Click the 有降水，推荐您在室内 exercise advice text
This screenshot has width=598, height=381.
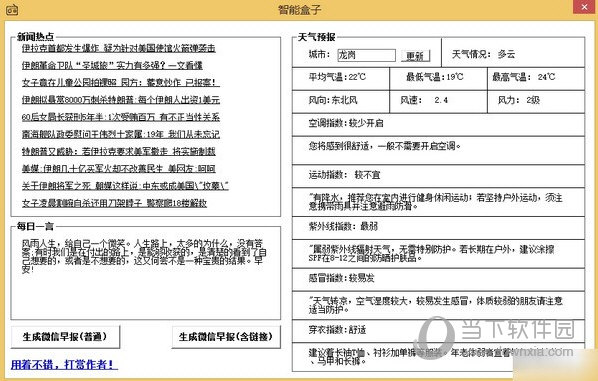[436, 202]
